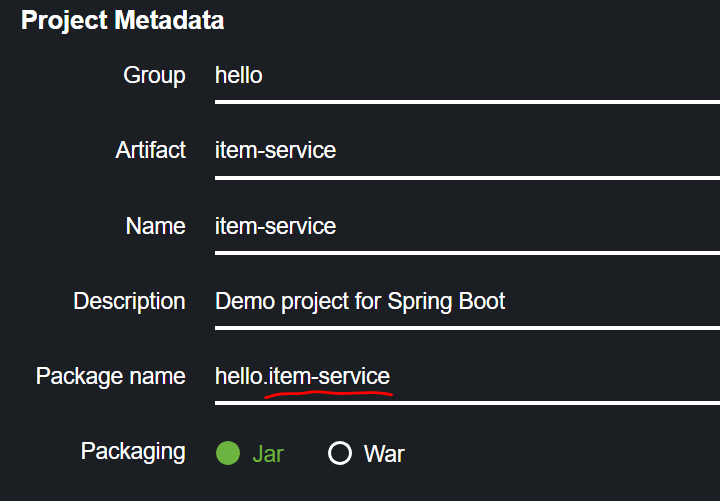Click the Packaging label text
720x501 pixels.
pos(133,451)
